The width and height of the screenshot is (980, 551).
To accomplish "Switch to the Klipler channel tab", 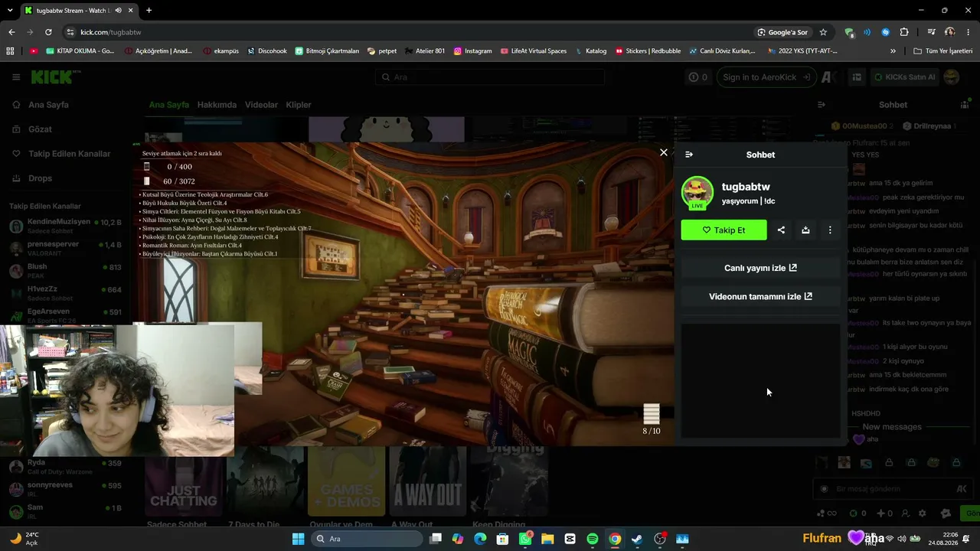I will point(299,105).
